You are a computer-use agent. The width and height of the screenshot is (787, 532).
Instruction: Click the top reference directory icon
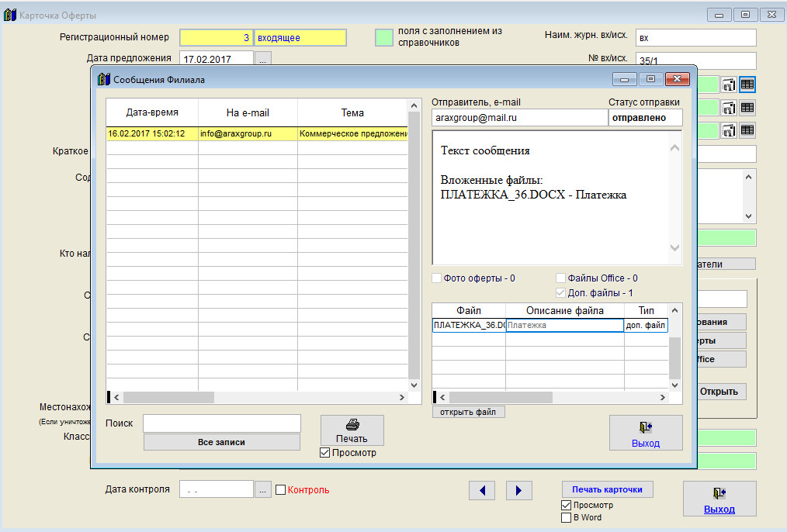pos(730,85)
